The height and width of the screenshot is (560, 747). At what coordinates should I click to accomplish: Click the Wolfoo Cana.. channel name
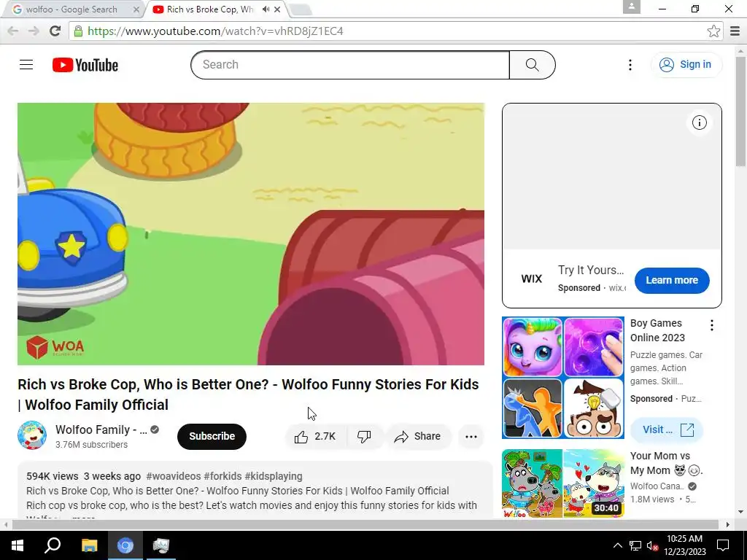657,486
